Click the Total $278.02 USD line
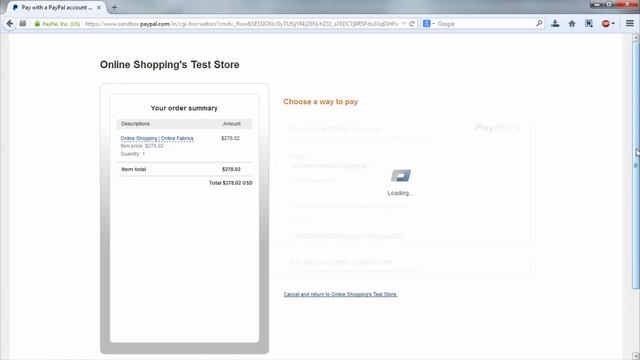 click(231, 183)
